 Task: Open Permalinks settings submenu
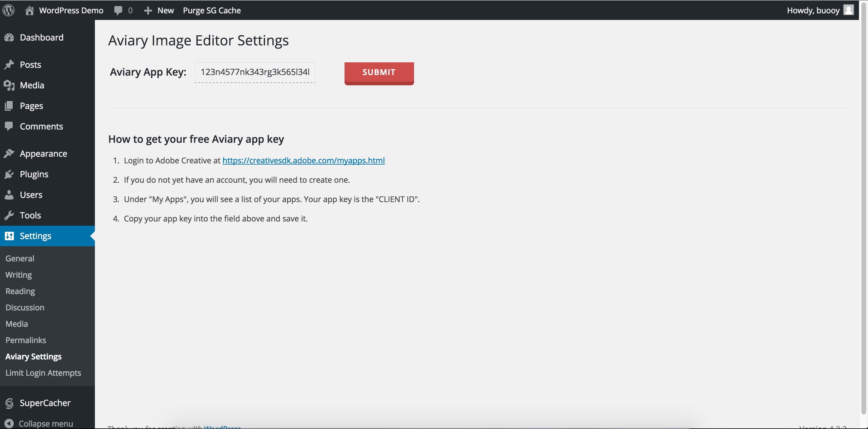click(26, 340)
